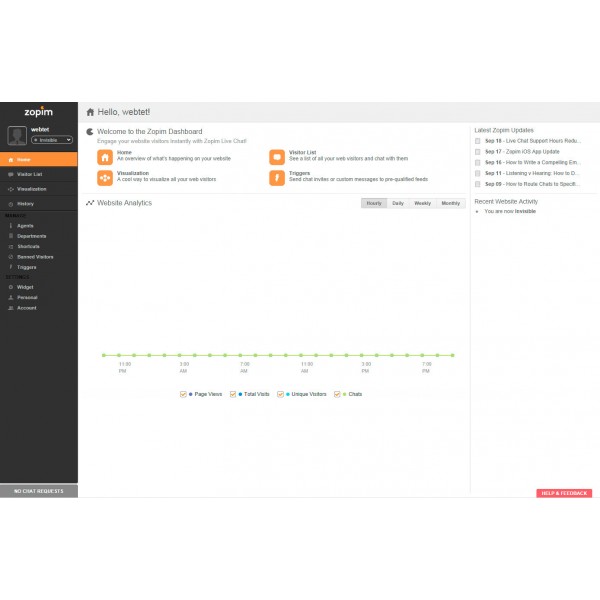Image resolution: width=600 pixels, height=600 pixels.
Task: Switch analytics to the Monthly tab
Action: (451, 203)
